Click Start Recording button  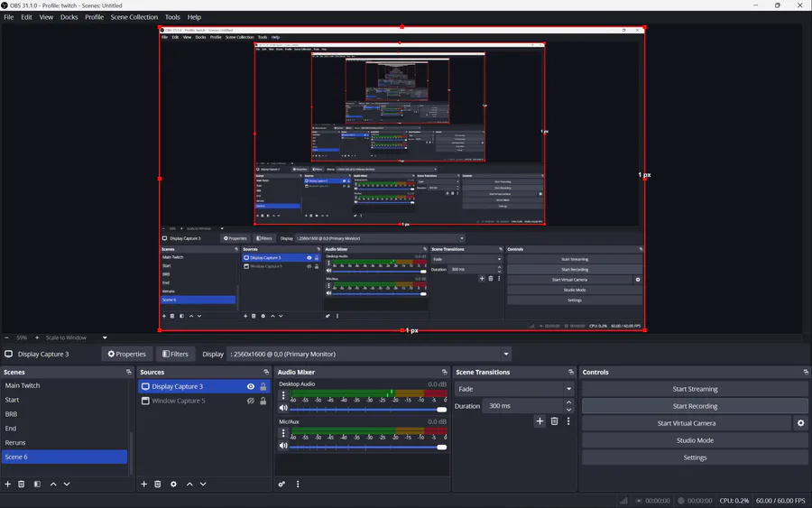coord(695,406)
